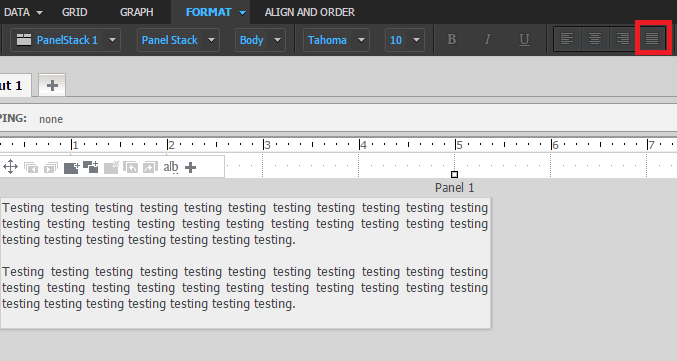Click the duplicate panel icon
This screenshot has width=677, height=361.
[x=91, y=167]
